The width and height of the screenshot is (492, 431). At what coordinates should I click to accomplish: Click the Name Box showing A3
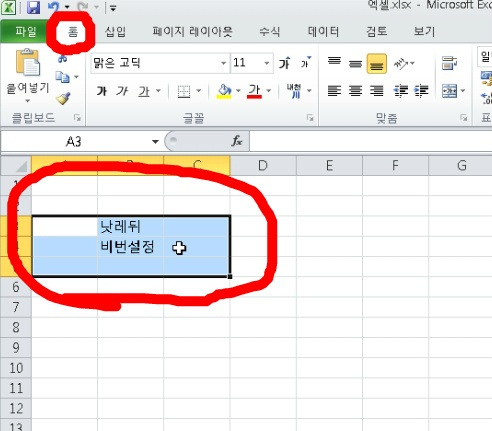tap(74, 142)
